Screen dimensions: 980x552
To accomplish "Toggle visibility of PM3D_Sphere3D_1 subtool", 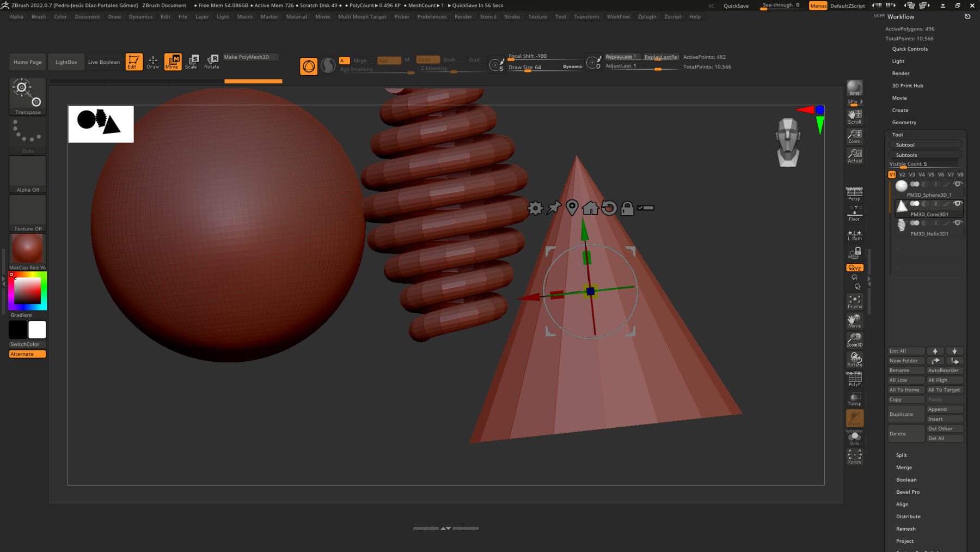I will pyautogui.click(x=958, y=185).
